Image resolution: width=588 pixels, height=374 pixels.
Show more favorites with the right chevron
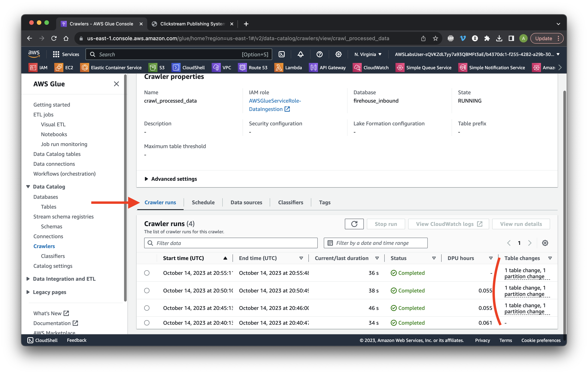[560, 68]
